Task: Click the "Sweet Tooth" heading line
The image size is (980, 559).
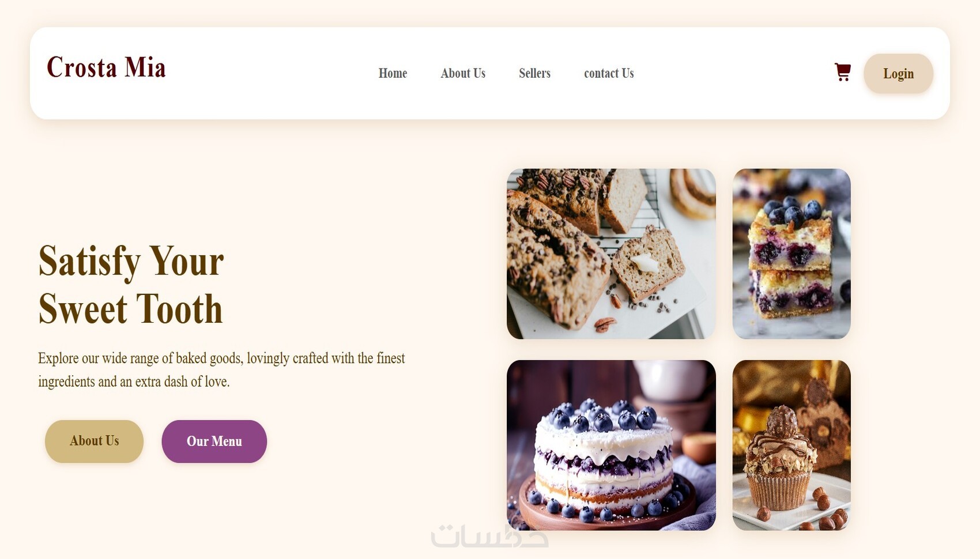Action: point(130,309)
